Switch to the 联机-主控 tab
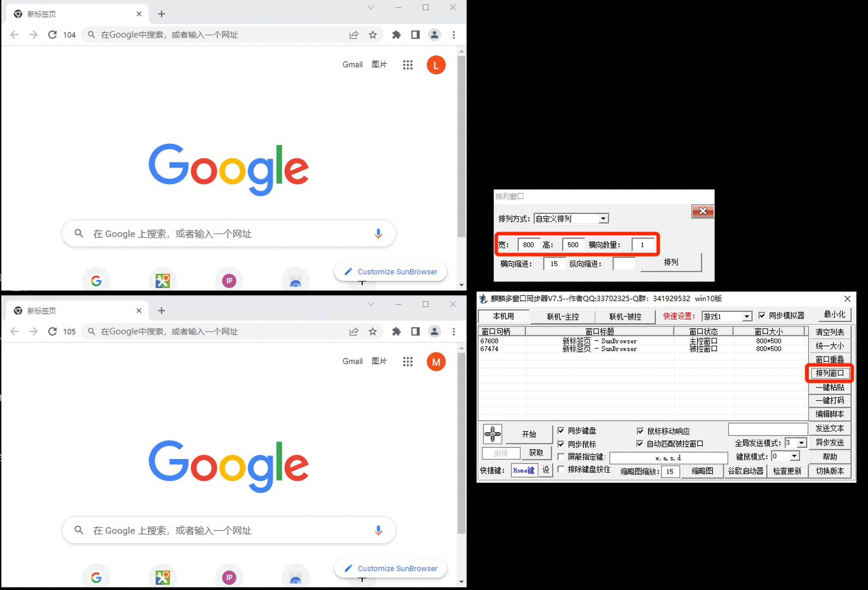The image size is (868, 590). pos(563,317)
